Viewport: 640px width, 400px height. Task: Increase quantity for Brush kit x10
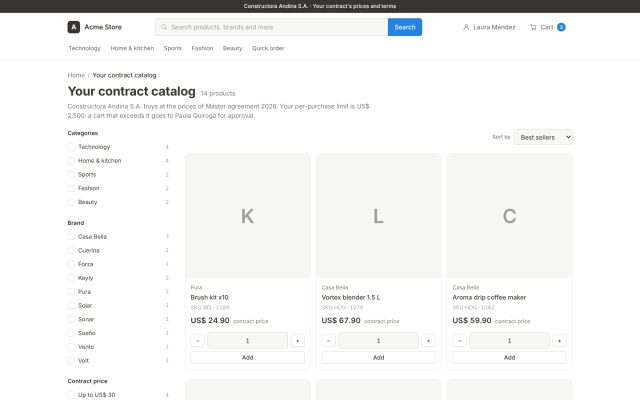click(x=298, y=340)
